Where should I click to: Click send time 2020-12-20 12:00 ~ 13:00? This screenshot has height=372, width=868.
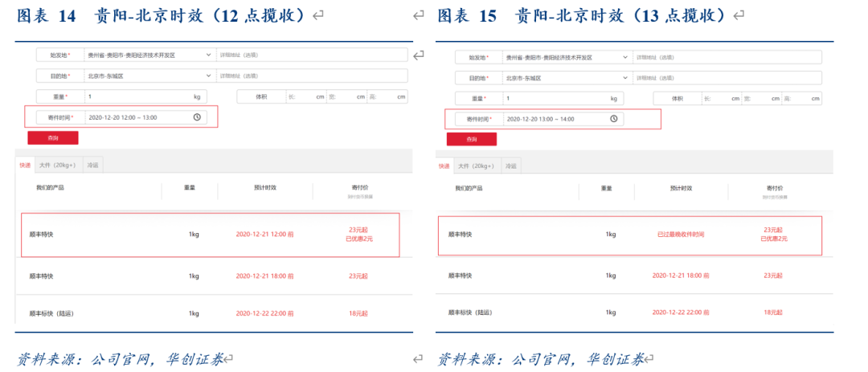[x=122, y=117]
